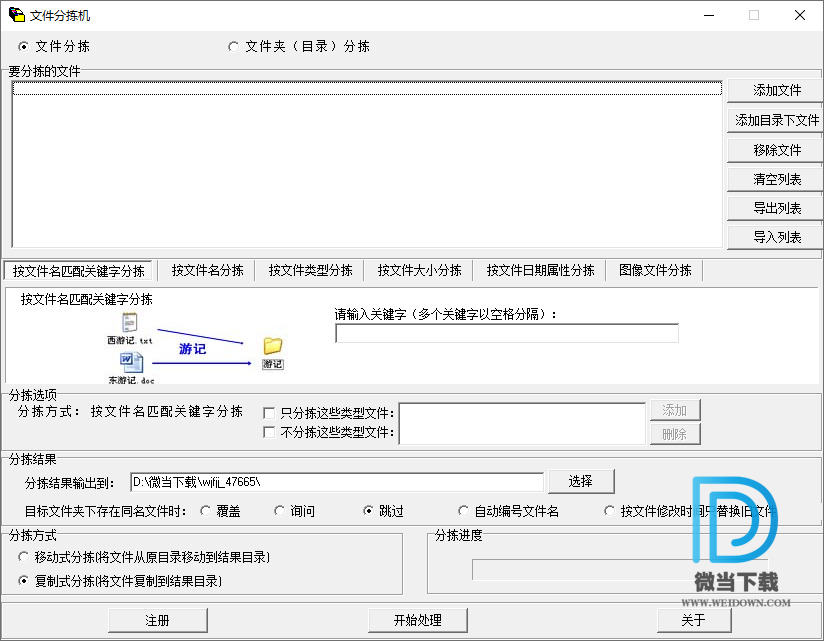Click the 导出列表 button

tap(775, 208)
